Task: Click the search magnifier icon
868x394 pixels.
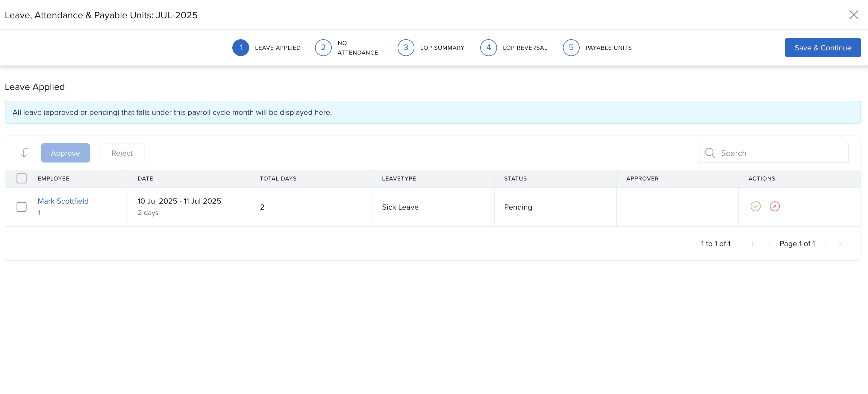Action: point(710,153)
